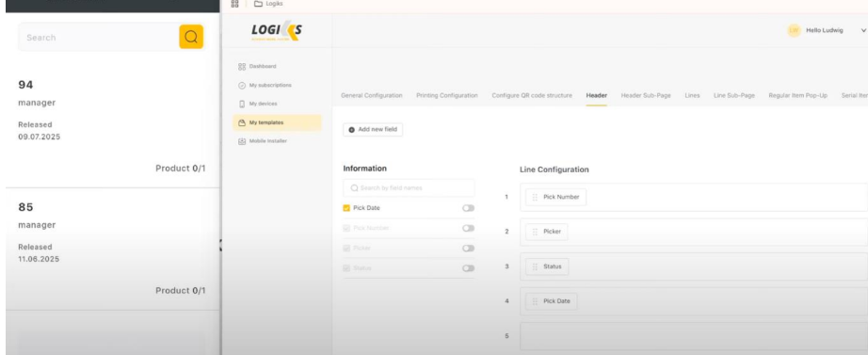Uncheck the Pick Date checkbox
The width and height of the screenshot is (868, 355).
(346, 208)
